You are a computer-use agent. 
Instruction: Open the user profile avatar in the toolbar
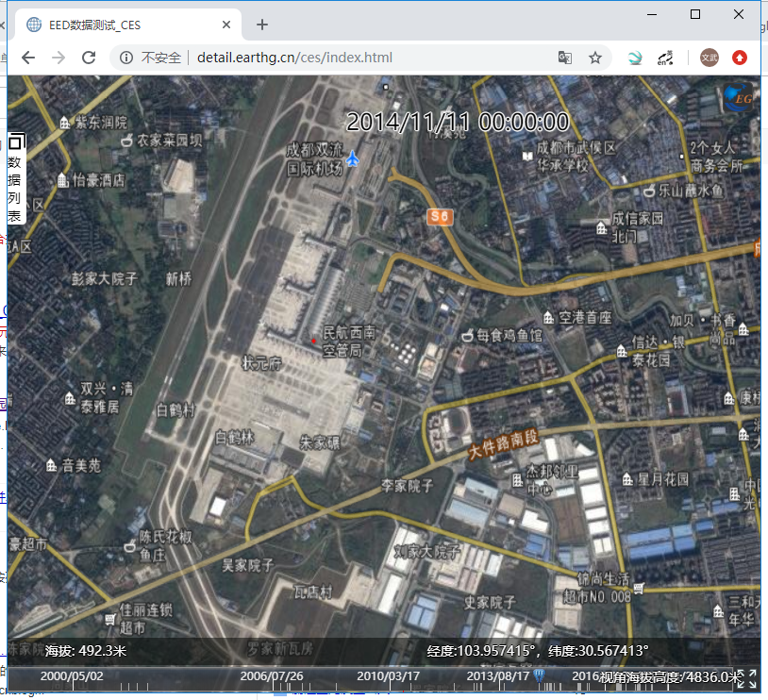click(709, 58)
